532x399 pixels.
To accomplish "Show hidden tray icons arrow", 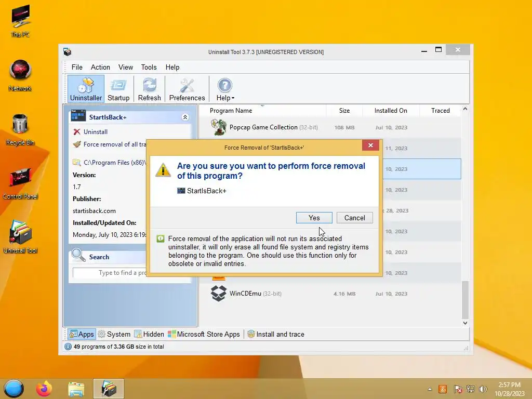I will [x=430, y=389].
